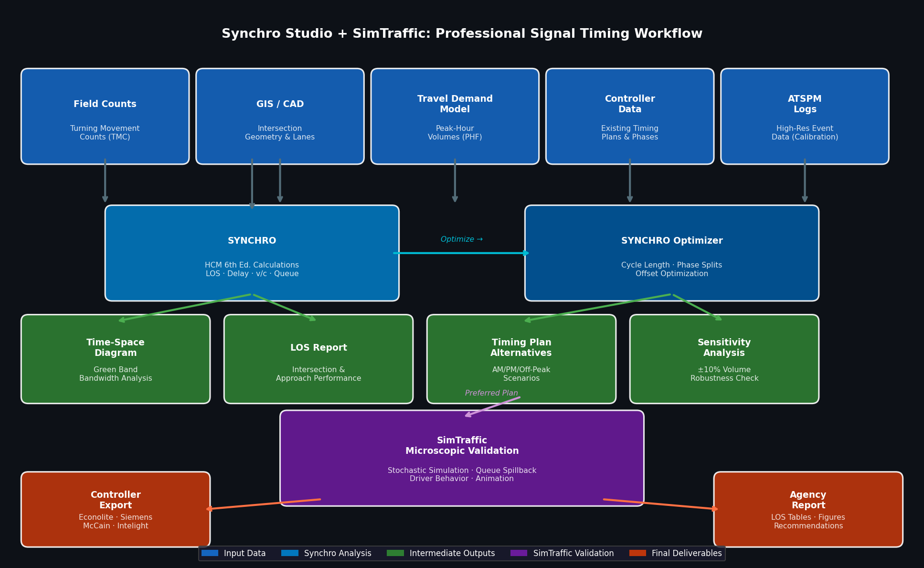
Task: Click the Synchro Analysis legend swatch
Action: 290,553
